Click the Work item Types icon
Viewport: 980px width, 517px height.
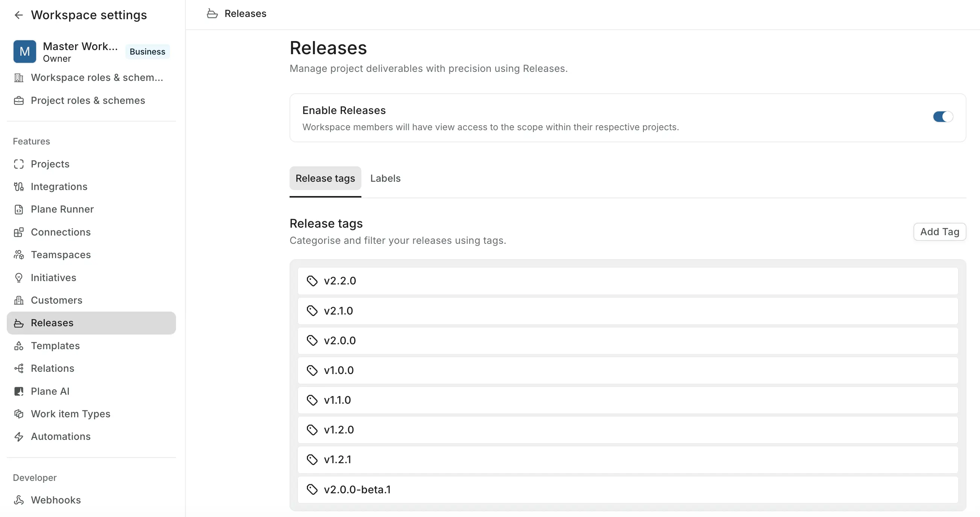tap(19, 414)
